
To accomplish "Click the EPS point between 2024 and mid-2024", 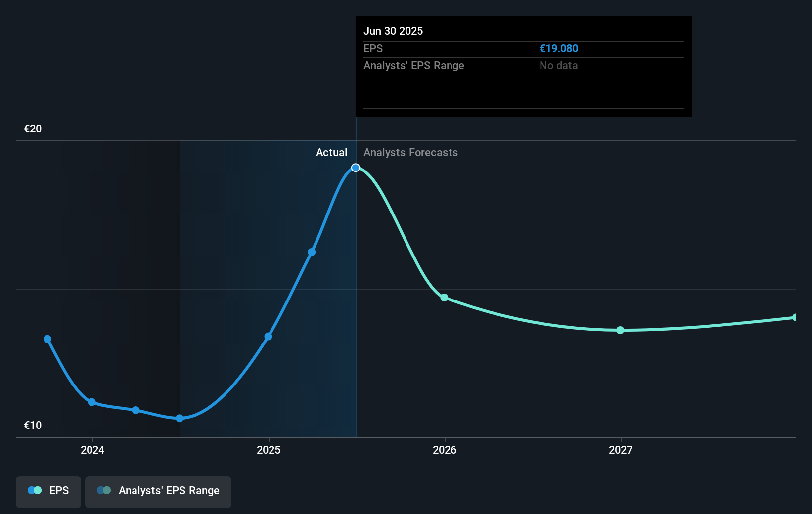I will click(x=135, y=410).
